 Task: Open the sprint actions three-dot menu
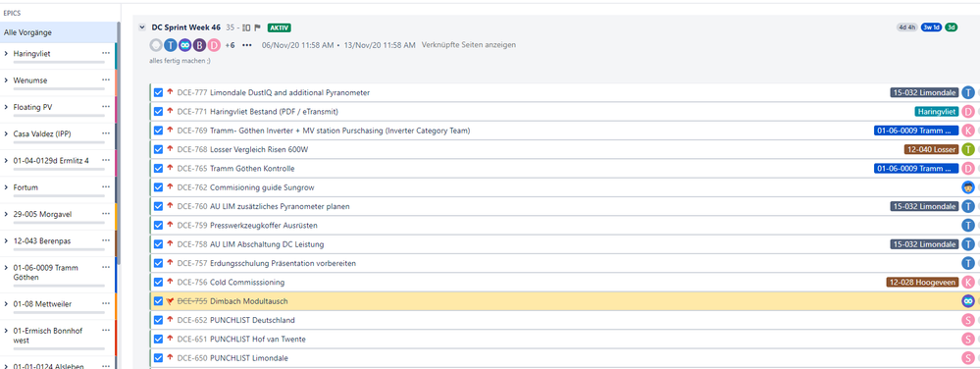click(247, 45)
